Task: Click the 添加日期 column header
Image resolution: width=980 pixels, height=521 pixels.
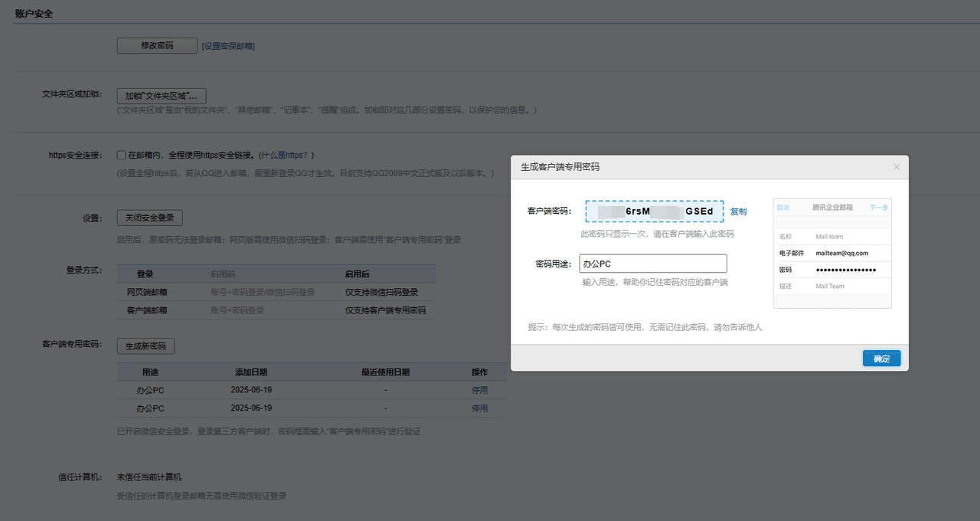Action: [x=251, y=372]
